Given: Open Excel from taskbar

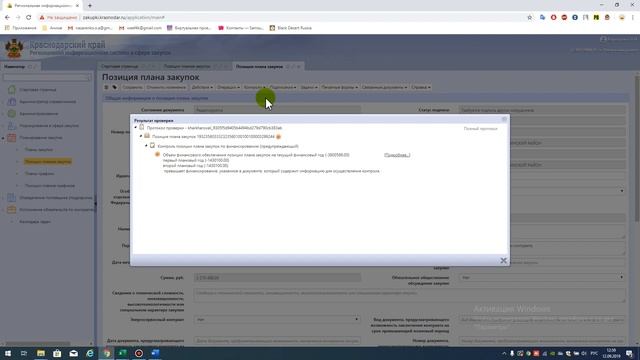Looking at the screenshot, I should click(122, 353).
